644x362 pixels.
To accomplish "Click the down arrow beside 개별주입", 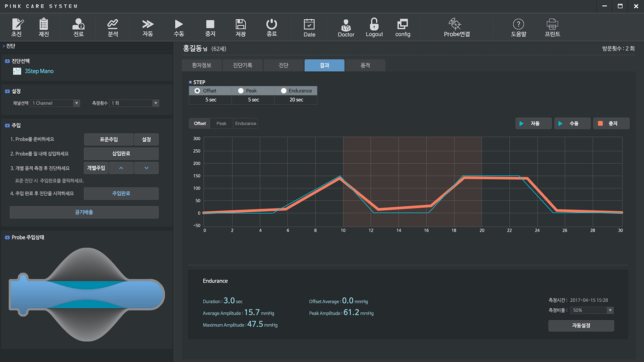I will (146, 168).
